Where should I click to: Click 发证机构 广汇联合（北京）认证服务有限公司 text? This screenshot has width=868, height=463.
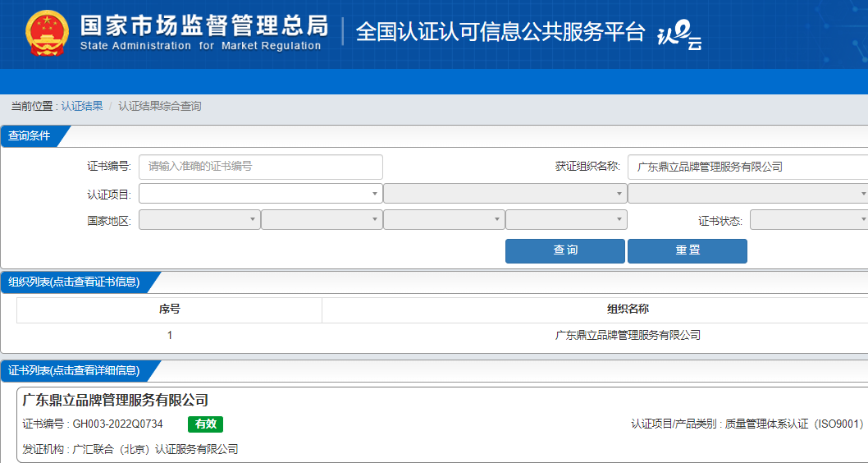pyautogui.click(x=130, y=449)
